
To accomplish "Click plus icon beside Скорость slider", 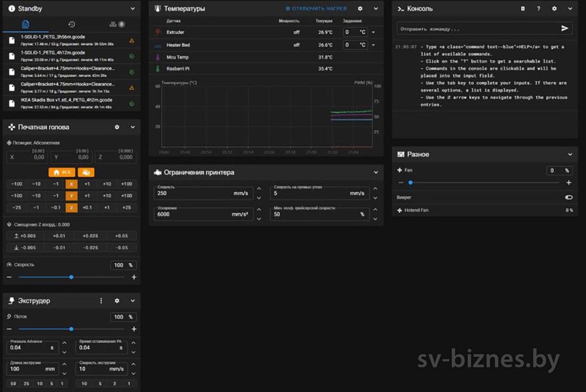I will [x=134, y=277].
